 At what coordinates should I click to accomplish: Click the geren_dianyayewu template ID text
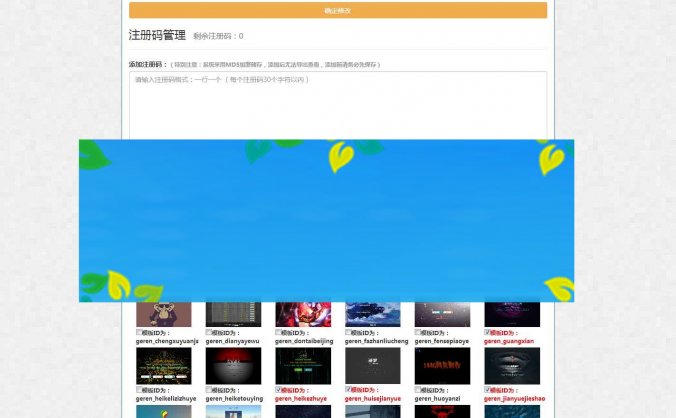[232, 341]
